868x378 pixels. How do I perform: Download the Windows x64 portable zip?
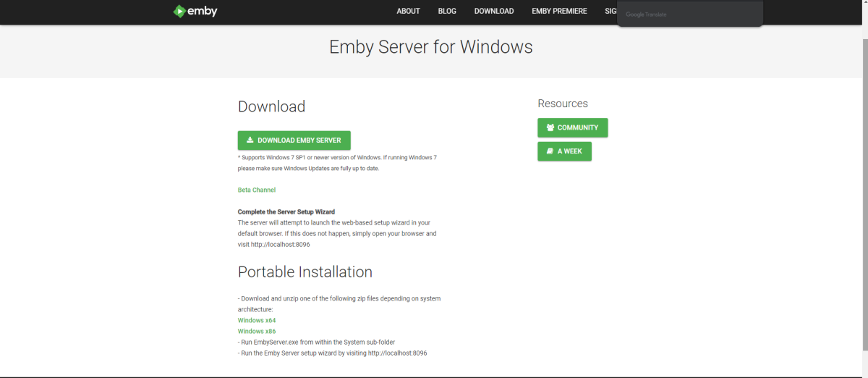pos(257,320)
